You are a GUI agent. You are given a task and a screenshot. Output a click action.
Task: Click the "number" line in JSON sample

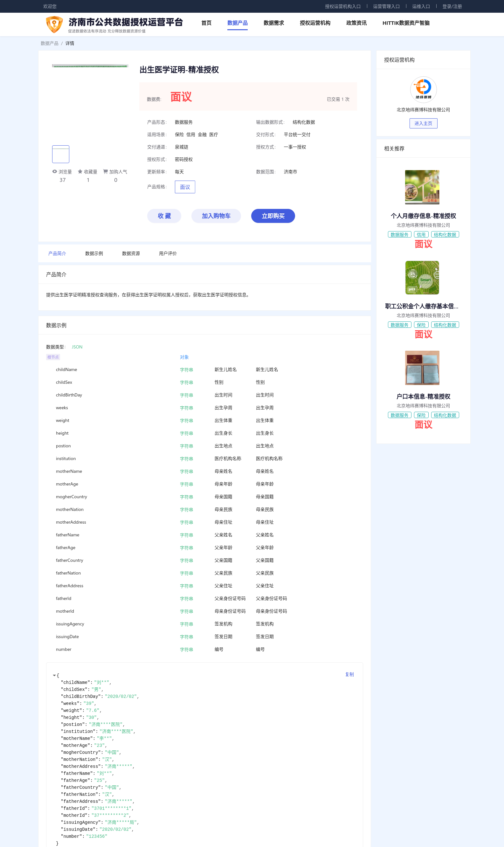(x=84, y=836)
